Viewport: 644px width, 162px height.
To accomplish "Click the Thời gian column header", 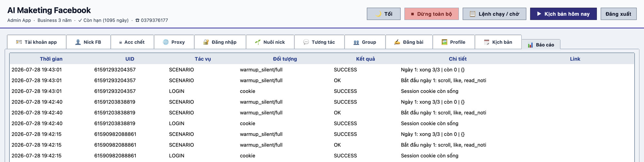I will [51, 59].
